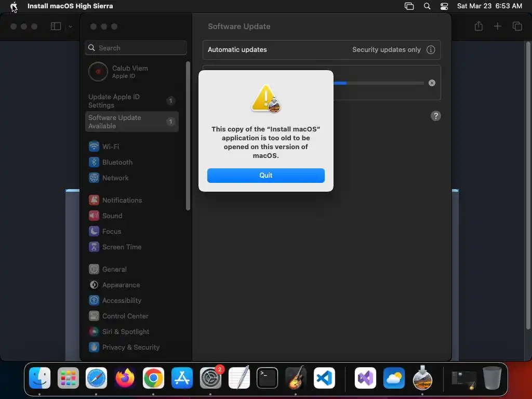The height and width of the screenshot is (399, 532).
Task: Open Notifications settings
Action: click(x=131, y=200)
